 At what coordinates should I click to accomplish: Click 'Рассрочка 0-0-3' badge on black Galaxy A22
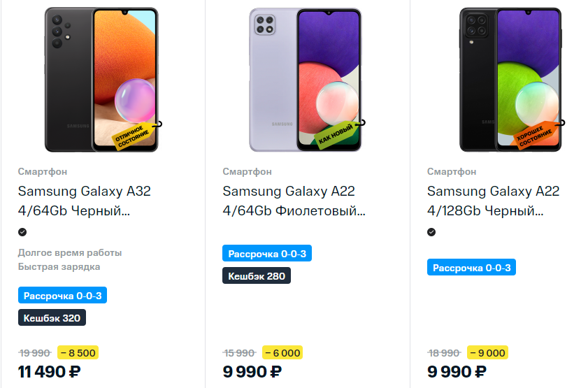pos(471,268)
